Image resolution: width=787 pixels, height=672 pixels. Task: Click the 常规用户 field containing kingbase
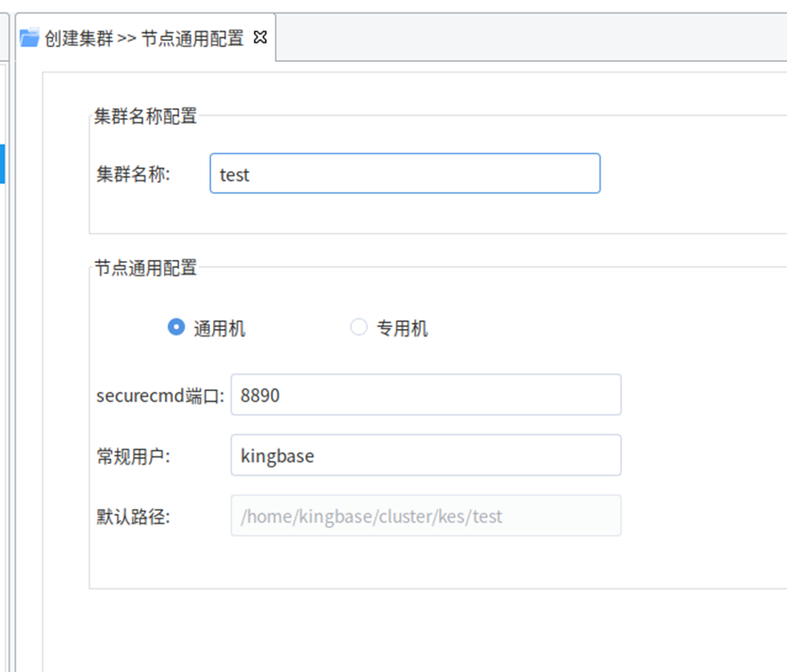pyautogui.click(x=425, y=456)
